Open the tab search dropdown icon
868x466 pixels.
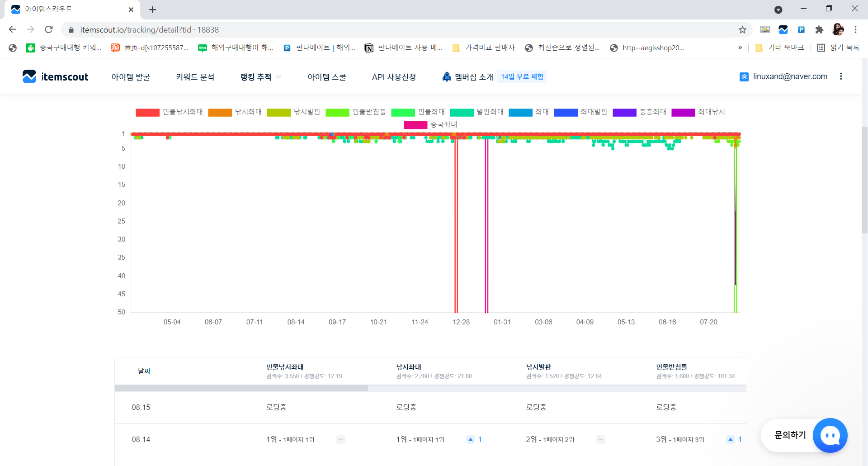click(778, 10)
